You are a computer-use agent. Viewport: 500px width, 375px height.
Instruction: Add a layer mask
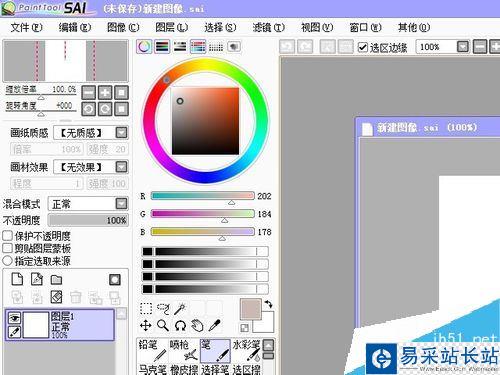[115, 280]
